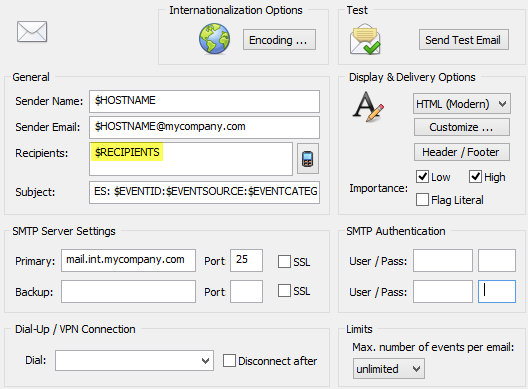Click the backup server Port field
The image size is (528, 389).
[246, 291]
